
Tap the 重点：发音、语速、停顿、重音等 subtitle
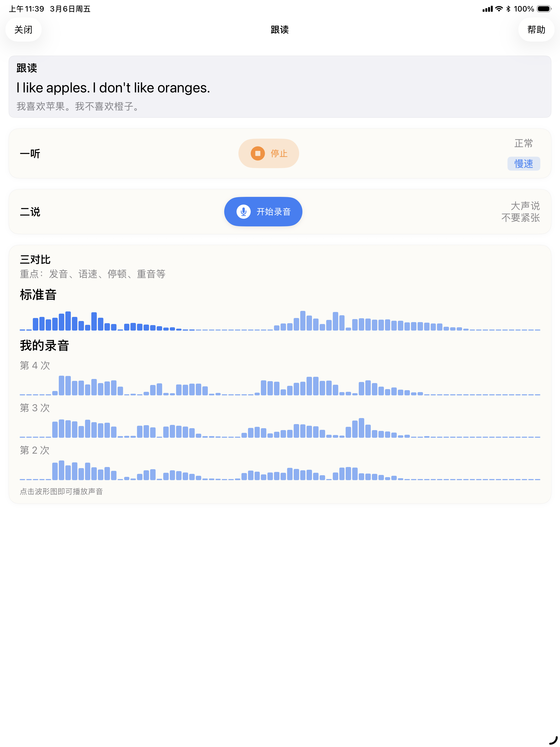(92, 274)
